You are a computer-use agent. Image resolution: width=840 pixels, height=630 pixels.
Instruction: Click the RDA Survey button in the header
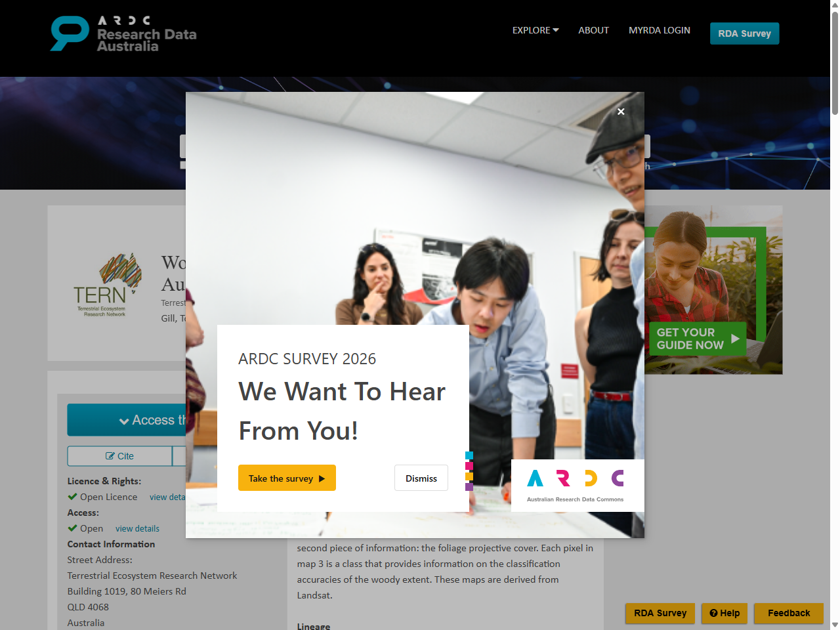coord(744,33)
